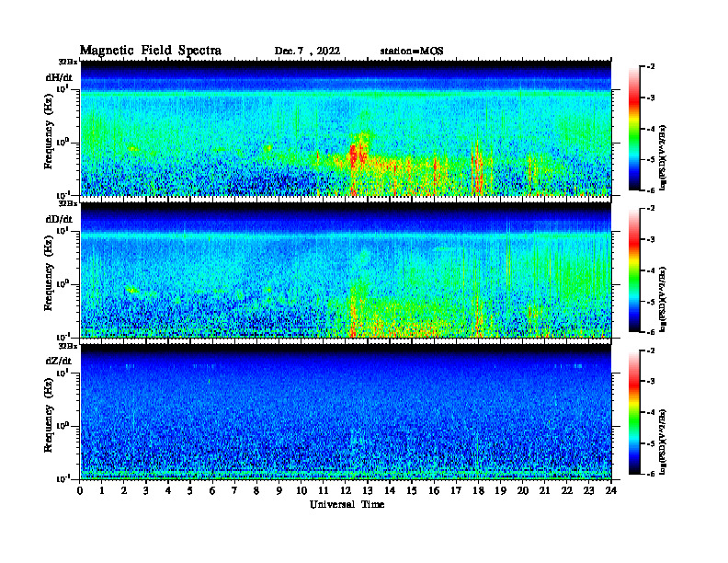Viewport: 728px width, 563px height.
Task: Click the "-5" value on dZ/dt color bar
Action: click(651, 443)
